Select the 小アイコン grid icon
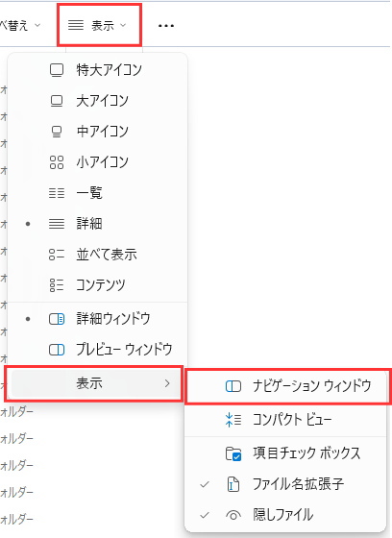392x538 pixels. click(57, 162)
